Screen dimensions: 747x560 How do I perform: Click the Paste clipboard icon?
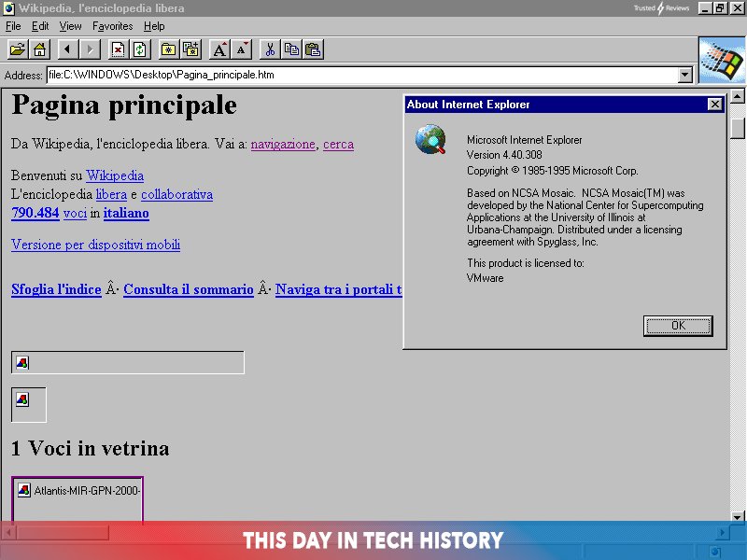pos(314,49)
